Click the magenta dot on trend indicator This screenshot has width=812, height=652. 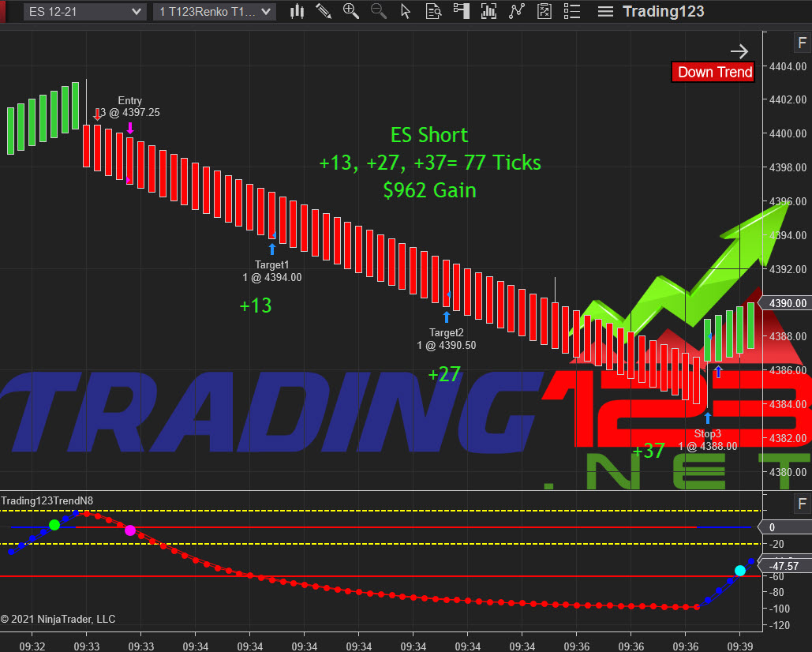(130, 530)
